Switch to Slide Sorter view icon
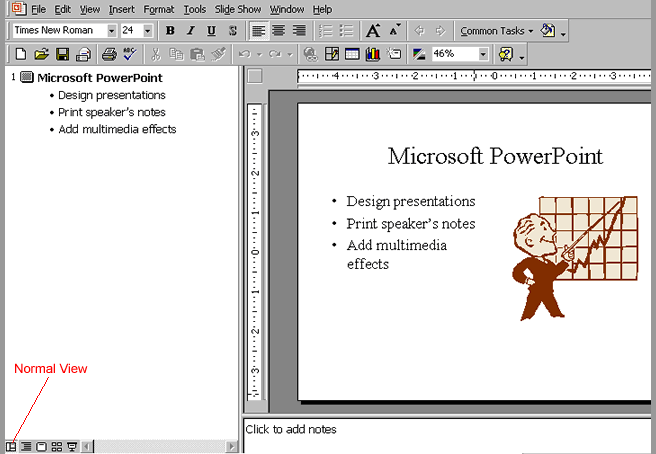Viewport: 656px width, 454px height. (x=57, y=446)
